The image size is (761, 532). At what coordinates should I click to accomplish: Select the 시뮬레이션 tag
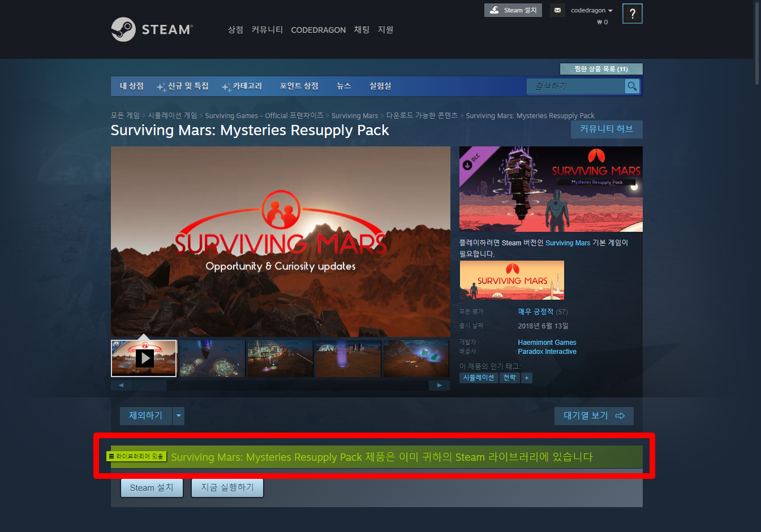479,378
